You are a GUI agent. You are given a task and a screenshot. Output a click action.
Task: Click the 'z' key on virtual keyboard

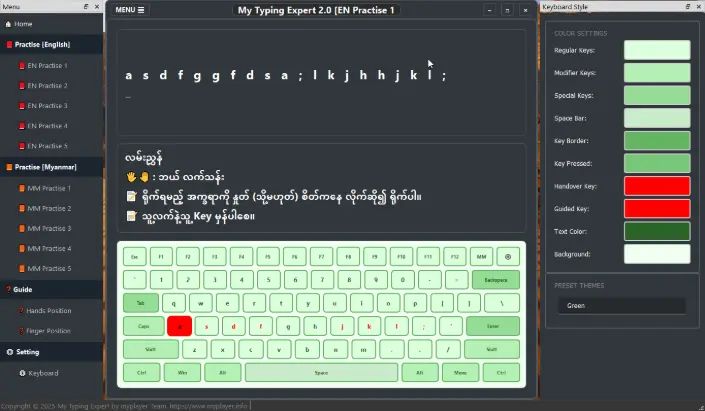click(x=194, y=349)
